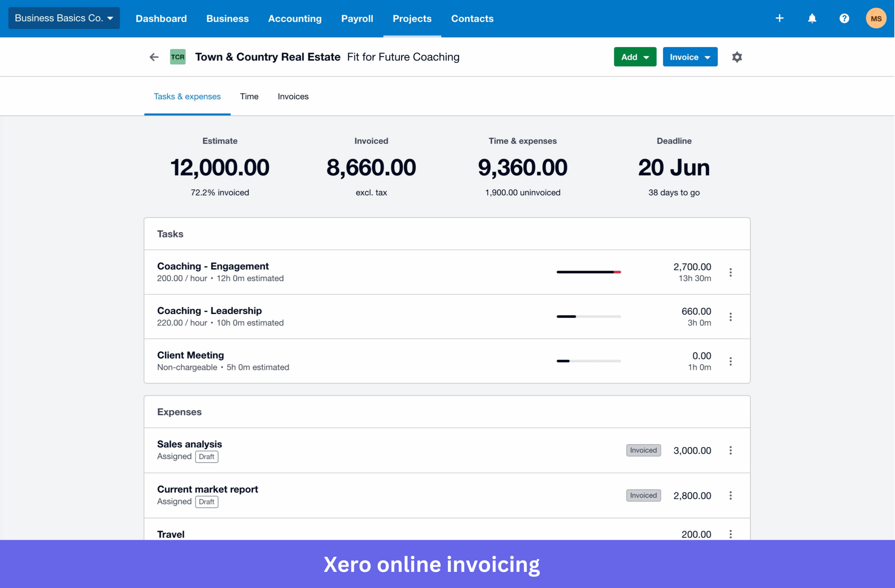Click Client Meeting progress bar
Viewport: 895px width, 588px height.
point(588,361)
